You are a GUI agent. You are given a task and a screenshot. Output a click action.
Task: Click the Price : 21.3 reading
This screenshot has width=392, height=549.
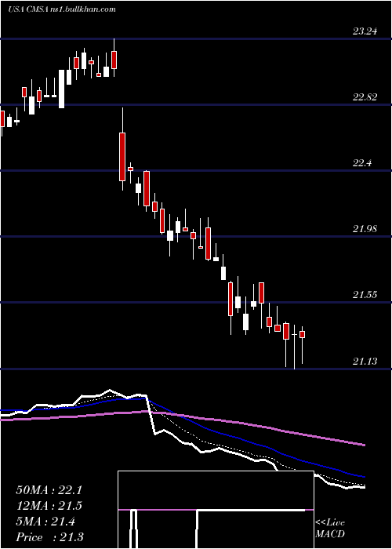coord(49,537)
